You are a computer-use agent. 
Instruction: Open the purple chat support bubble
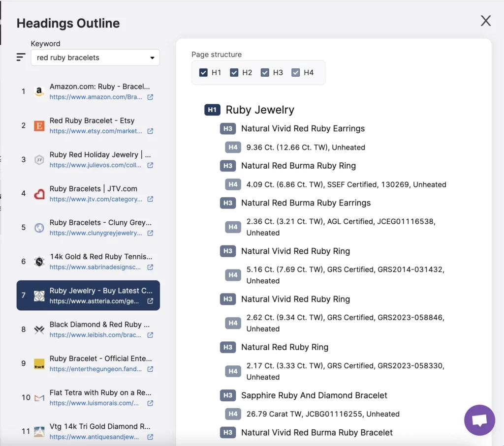[479, 420]
